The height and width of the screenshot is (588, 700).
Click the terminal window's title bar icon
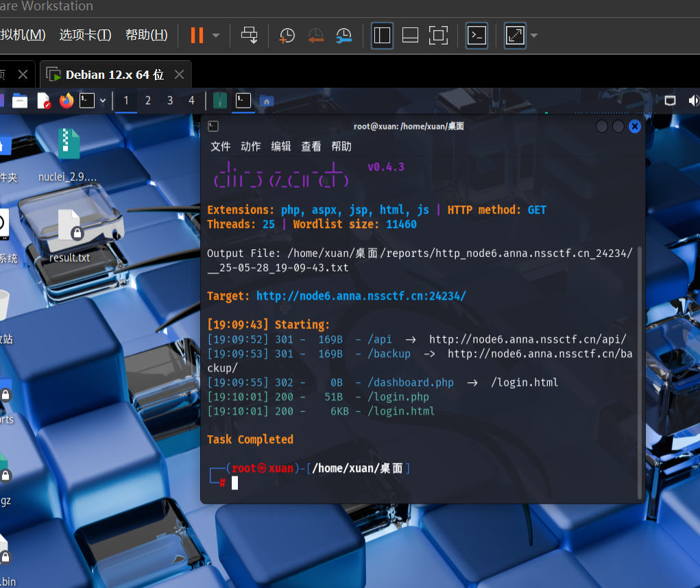[213, 126]
